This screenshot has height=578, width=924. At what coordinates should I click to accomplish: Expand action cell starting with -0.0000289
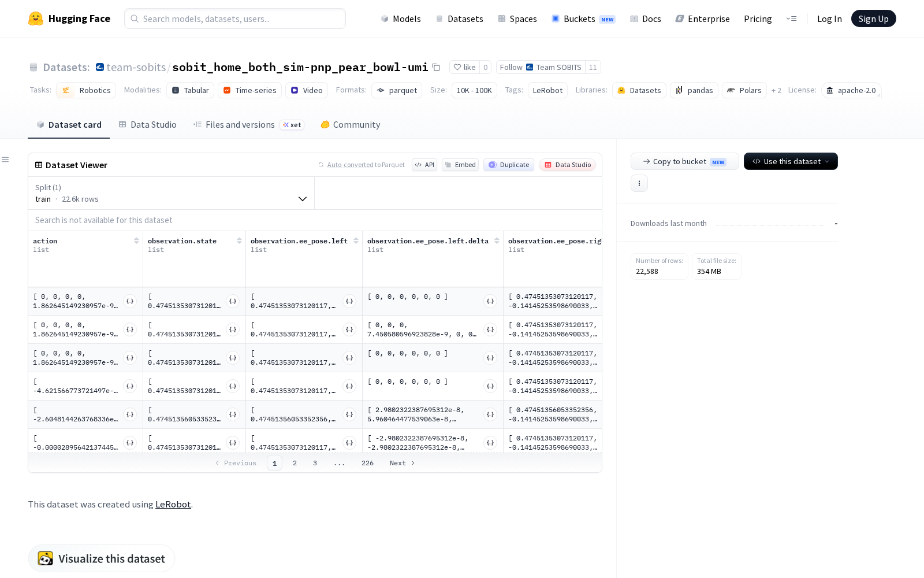click(130, 443)
